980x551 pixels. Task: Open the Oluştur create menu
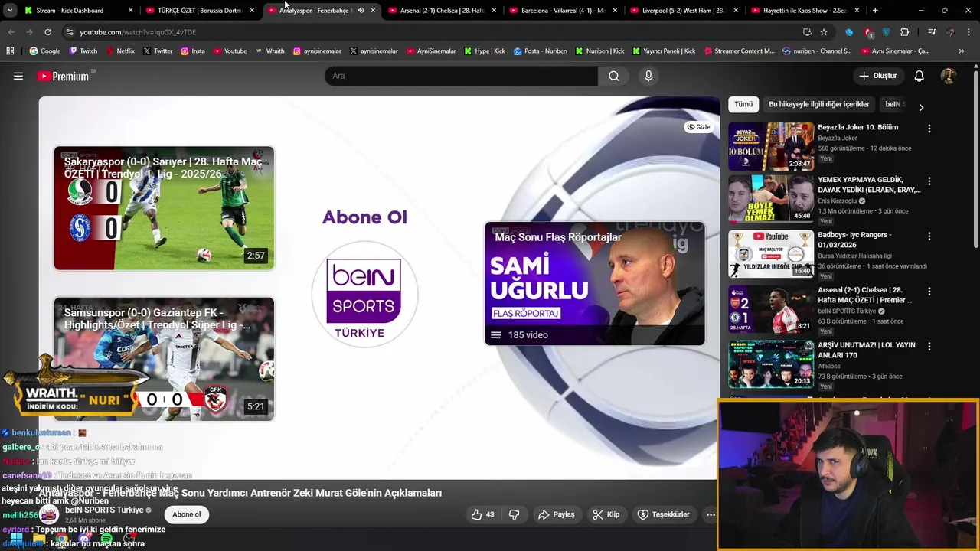877,76
